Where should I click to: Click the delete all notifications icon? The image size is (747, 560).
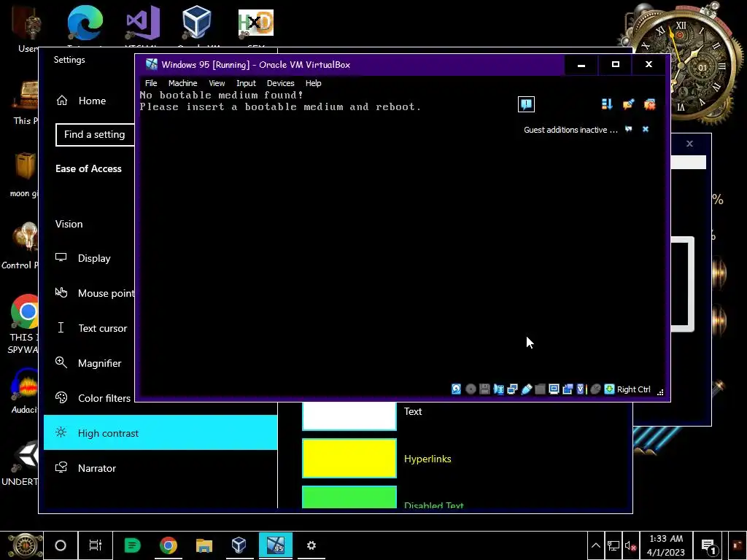coord(650,104)
